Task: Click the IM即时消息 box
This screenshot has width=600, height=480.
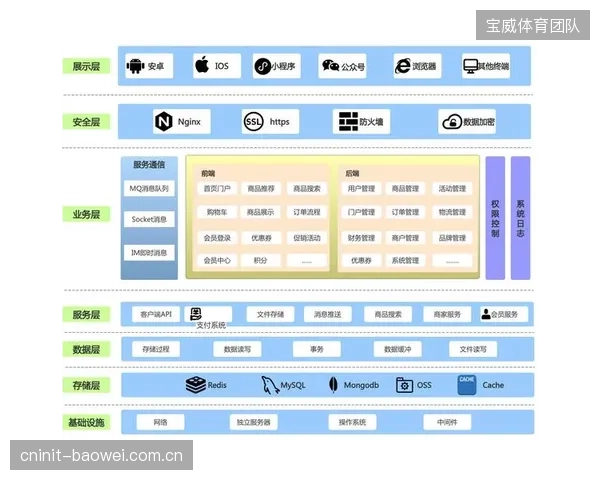Action: point(149,253)
